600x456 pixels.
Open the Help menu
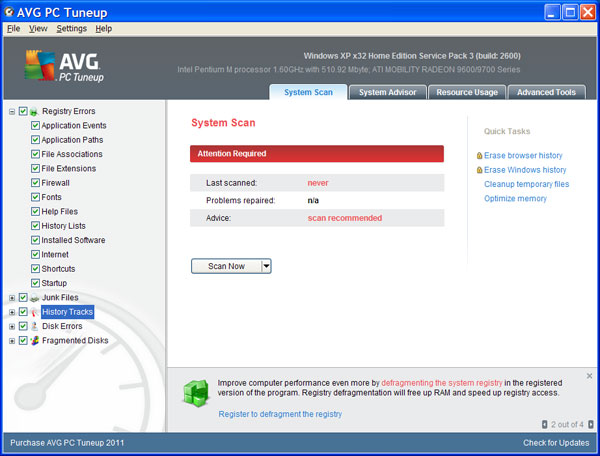tap(104, 29)
